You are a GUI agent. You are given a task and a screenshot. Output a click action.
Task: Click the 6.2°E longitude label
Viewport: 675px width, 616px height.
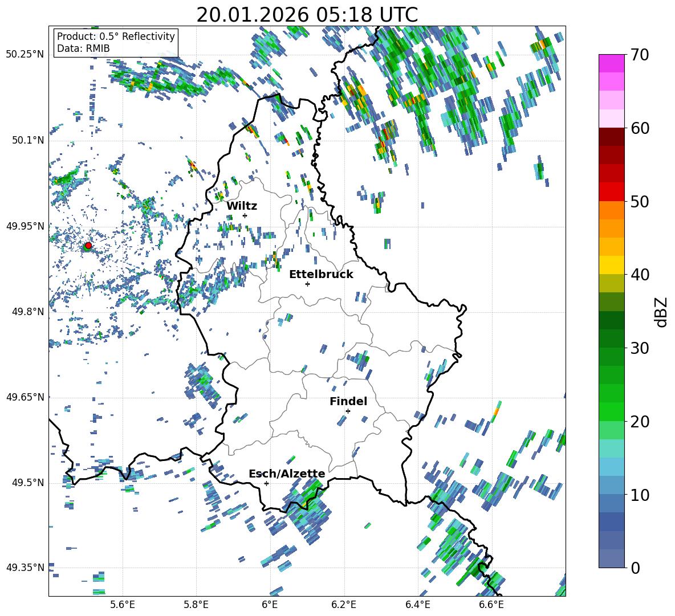(x=344, y=605)
